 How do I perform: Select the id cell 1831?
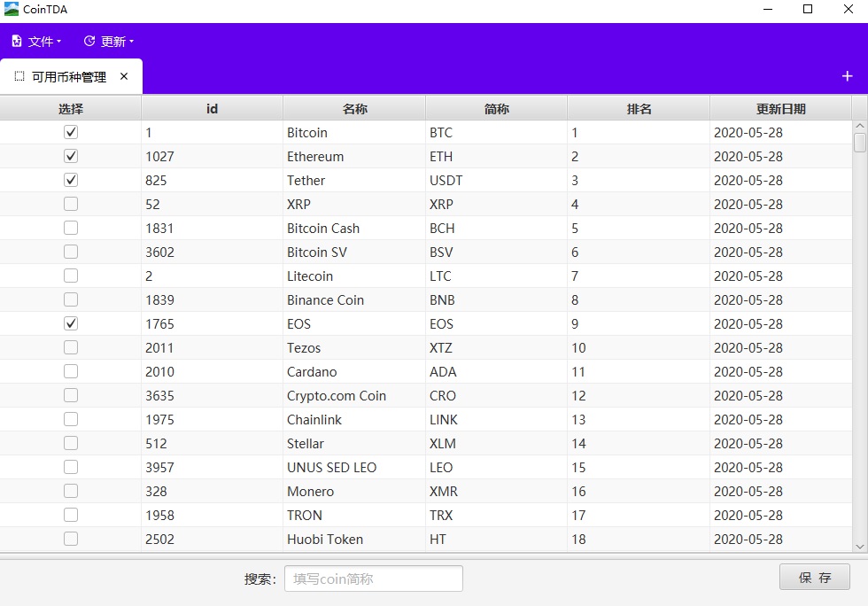pyautogui.click(x=212, y=228)
